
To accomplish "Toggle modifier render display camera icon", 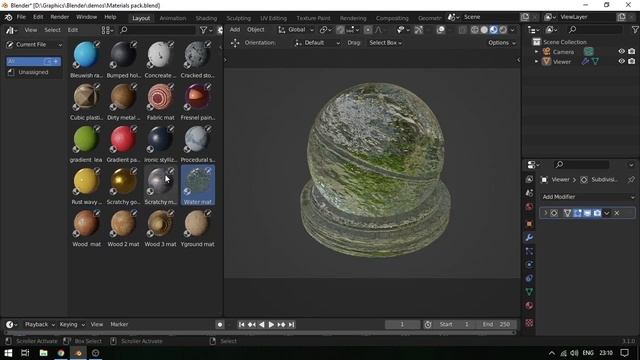I will 597,213.
